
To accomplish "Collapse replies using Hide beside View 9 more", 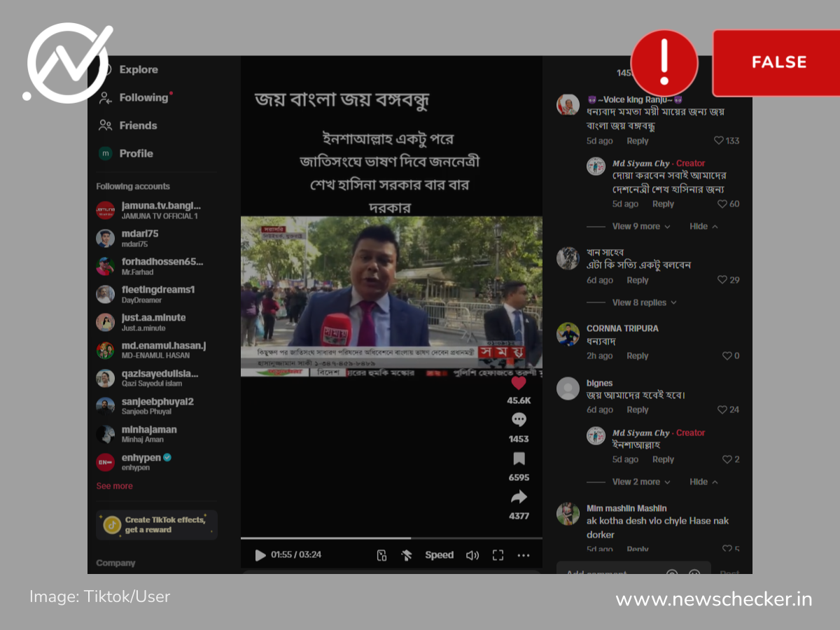I will [703, 226].
